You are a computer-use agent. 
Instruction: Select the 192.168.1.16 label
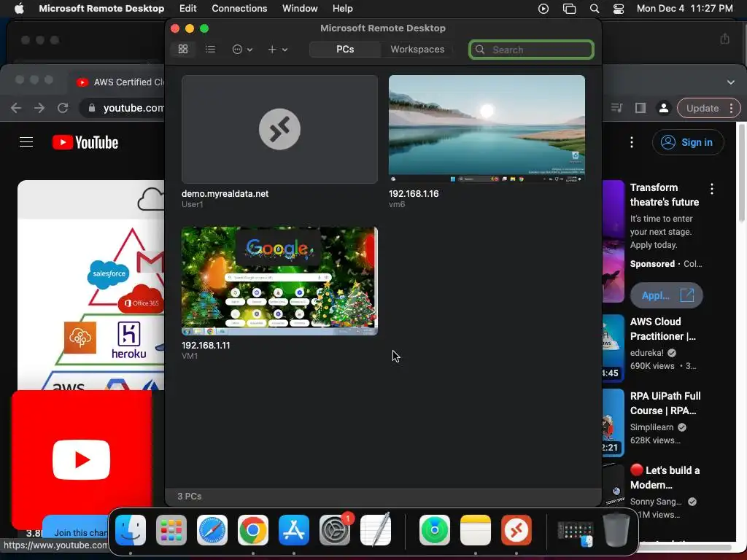(x=414, y=194)
